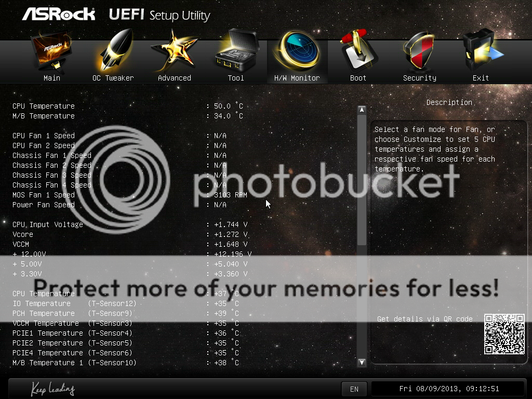The image size is (532, 399).
Task: Select the Security shield icon
Action: point(419,51)
